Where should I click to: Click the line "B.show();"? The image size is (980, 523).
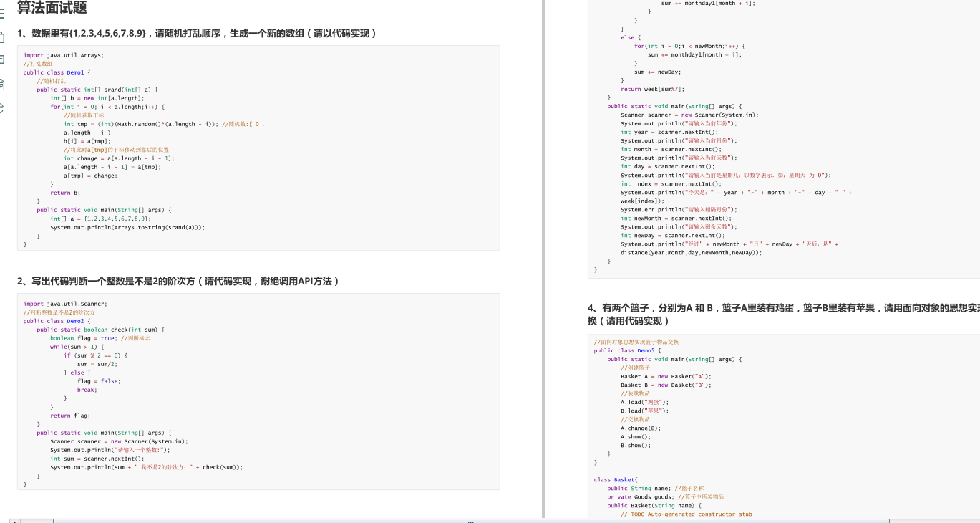[x=636, y=445]
